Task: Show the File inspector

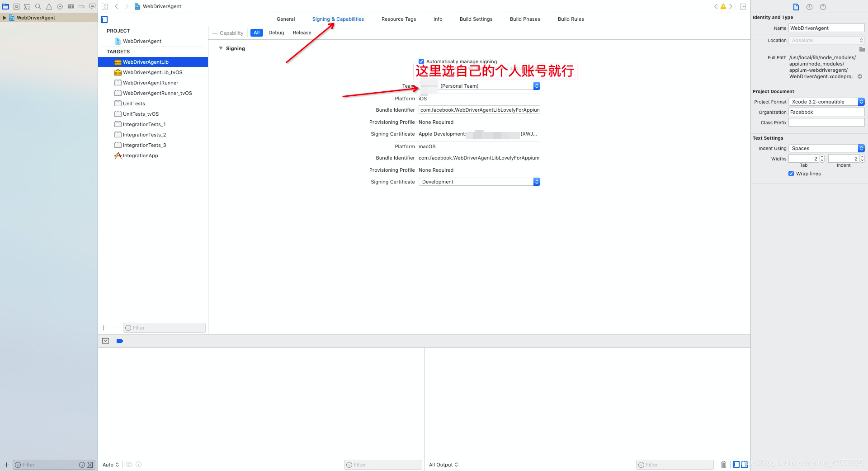Action: coord(796,7)
